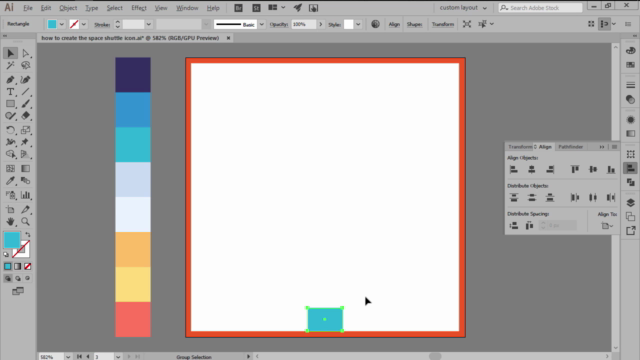Click Vertical Distribute Top icon
Viewport: 640px width, 360px height.
point(514,198)
